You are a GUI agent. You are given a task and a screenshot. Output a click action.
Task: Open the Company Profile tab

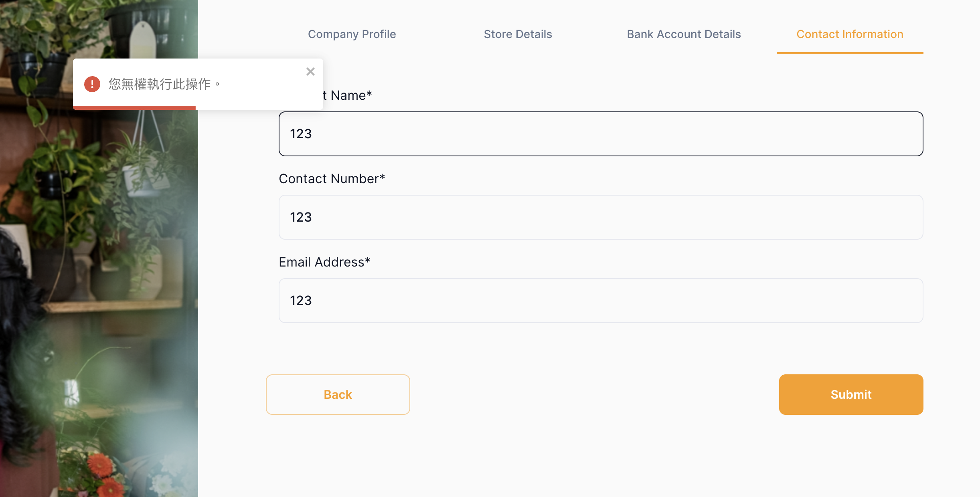point(352,34)
